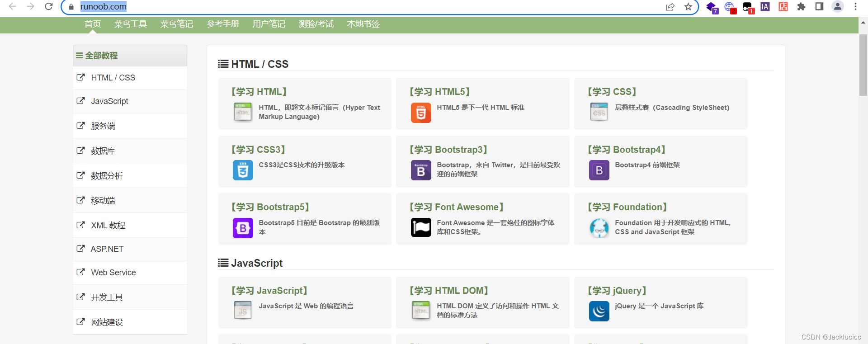Bookmark this page with the star icon
This screenshot has width=868, height=344.
[688, 7]
